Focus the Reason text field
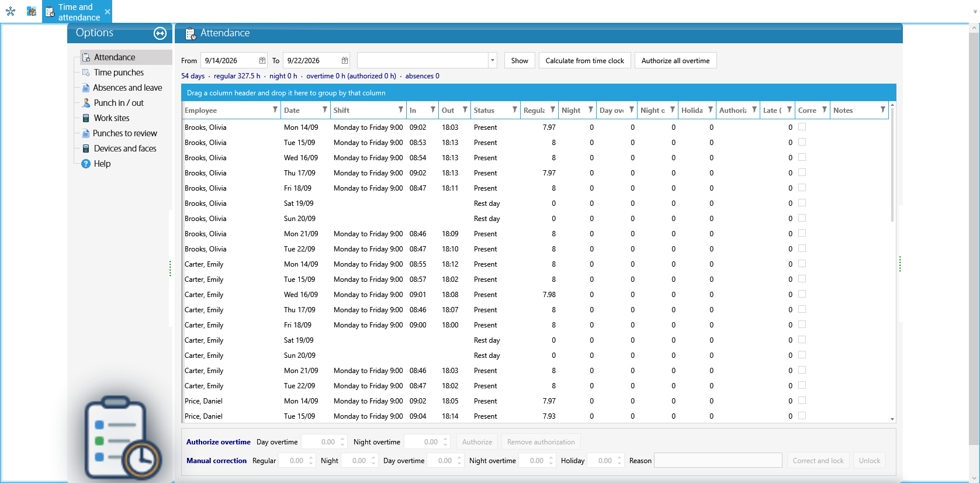Viewport: 980px width, 483px height. tap(718, 461)
